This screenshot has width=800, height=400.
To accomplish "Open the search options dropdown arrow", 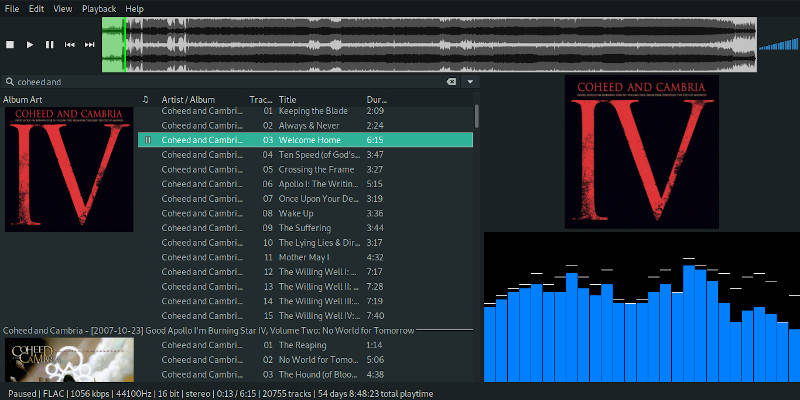I will click(x=470, y=82).
